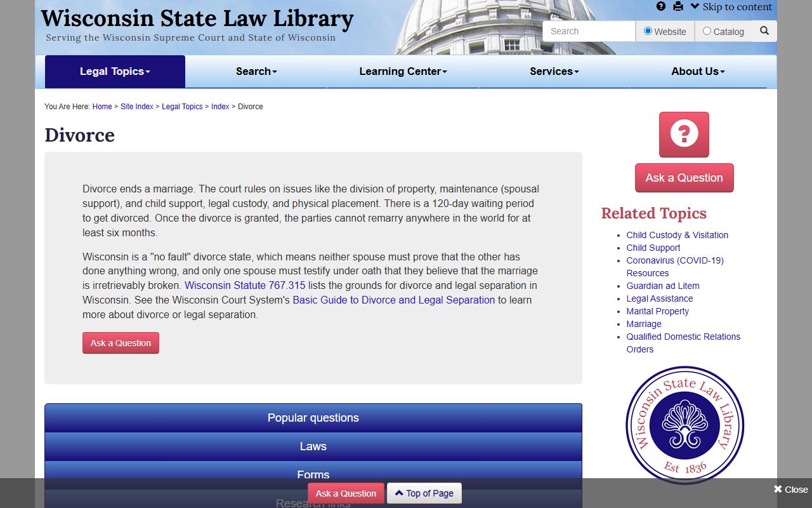This screenshot has height=508, width=812.
Task: Click Site Index in the breadcrumb
Action: pyautogui.click(x=137, y=107)
